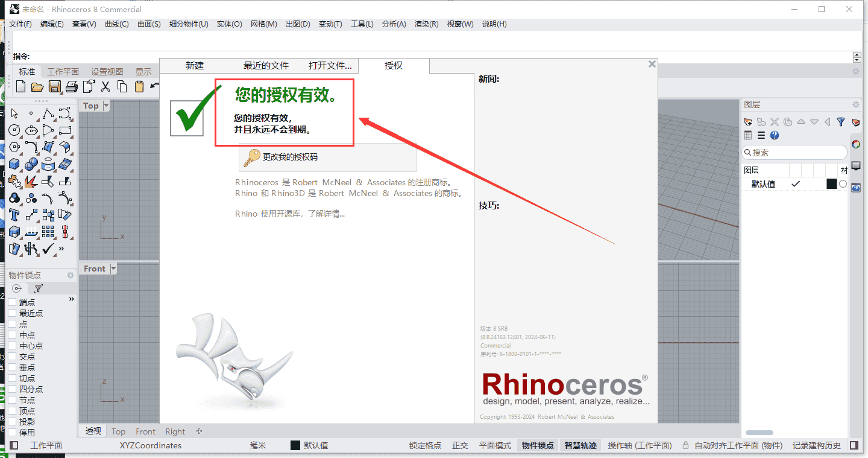868x458 pixels.
Task: Open the 分析(A) menu
Action: point(394,24)
